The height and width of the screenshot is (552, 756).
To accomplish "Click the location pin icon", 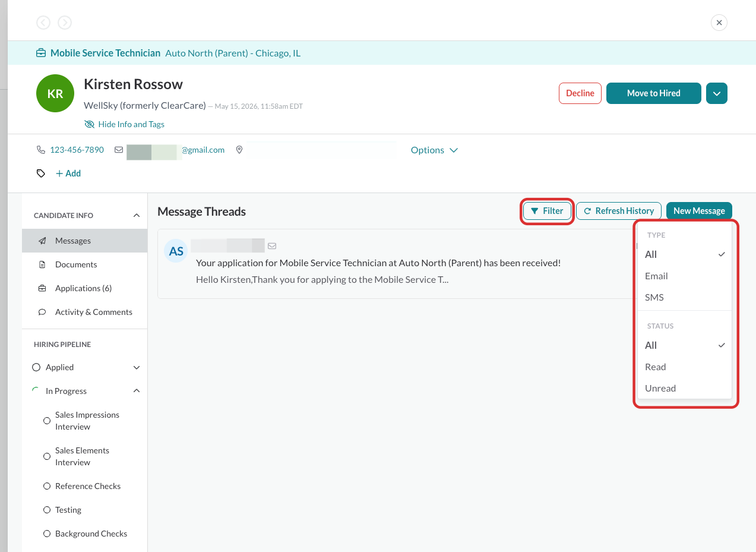I will click(x=239, y=150).
